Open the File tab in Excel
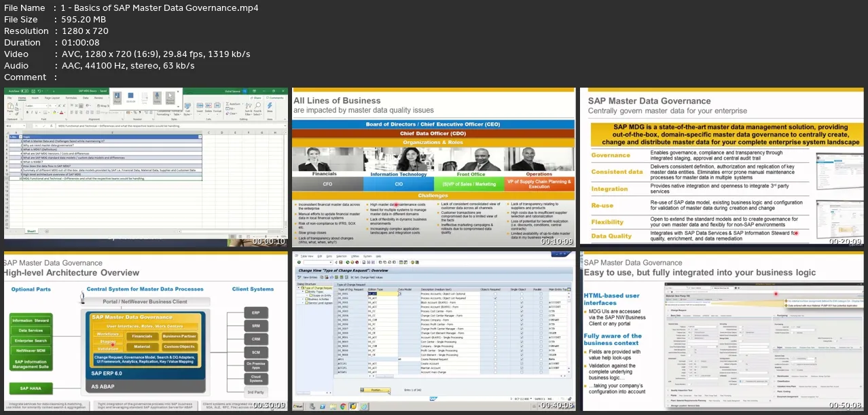The width and height of the screenshot is (868, 415). [x=10, y=98]
